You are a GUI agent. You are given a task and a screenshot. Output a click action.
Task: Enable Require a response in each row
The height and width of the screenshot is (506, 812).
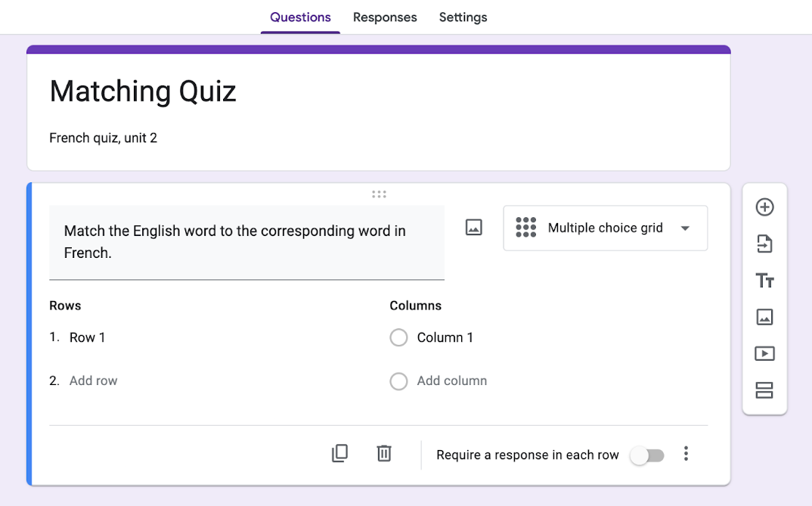[x=648, y=455]
